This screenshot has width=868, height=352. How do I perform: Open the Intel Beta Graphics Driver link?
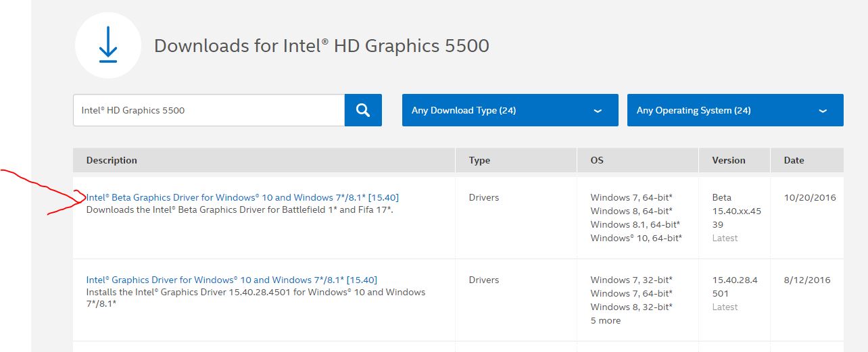point(243,197)
